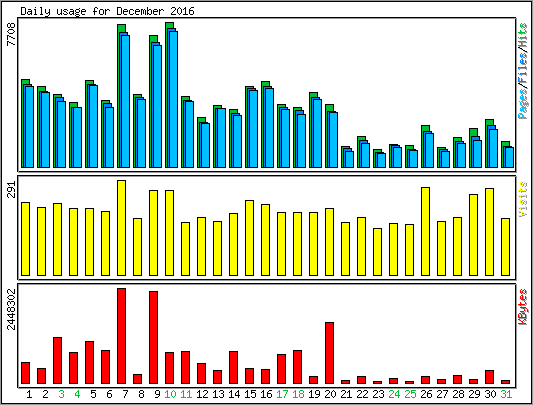Click the red KBytes legend label

pos(523,307)
